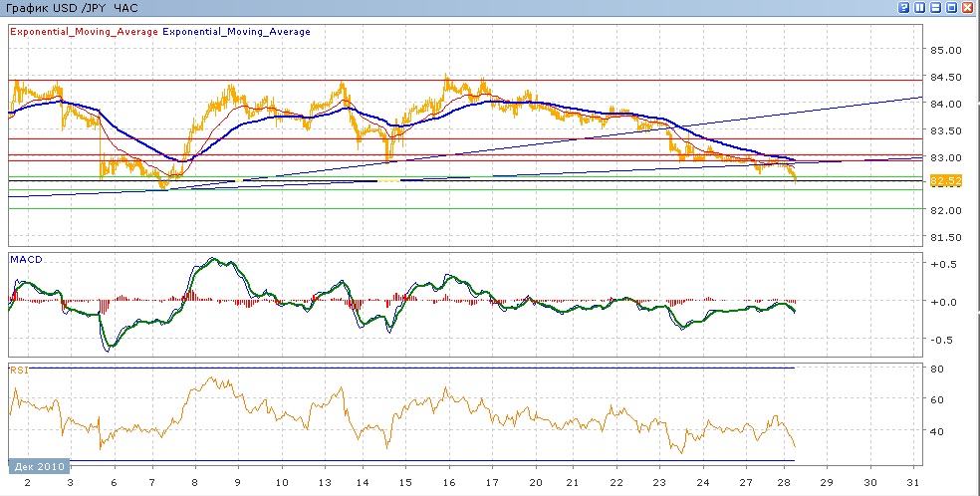Click the current price tag 82.52
The height and width of the screenshot is (496, 980).
coord(943,180)
